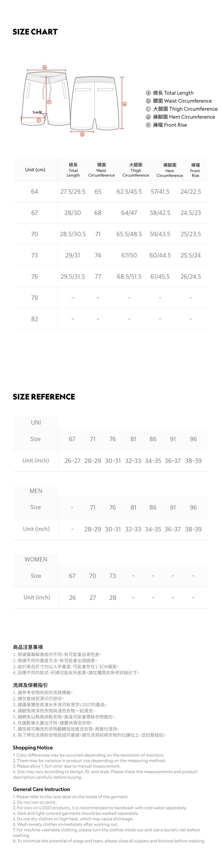
Task: Click the MEN size table label
Action: [36, 491]
